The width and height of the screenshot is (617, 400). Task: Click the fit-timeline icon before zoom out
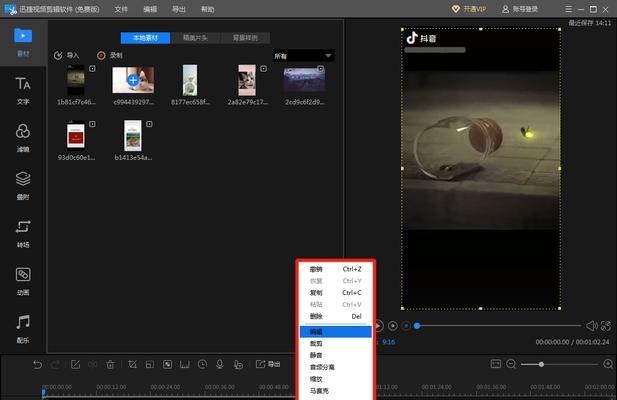point(496,364)
